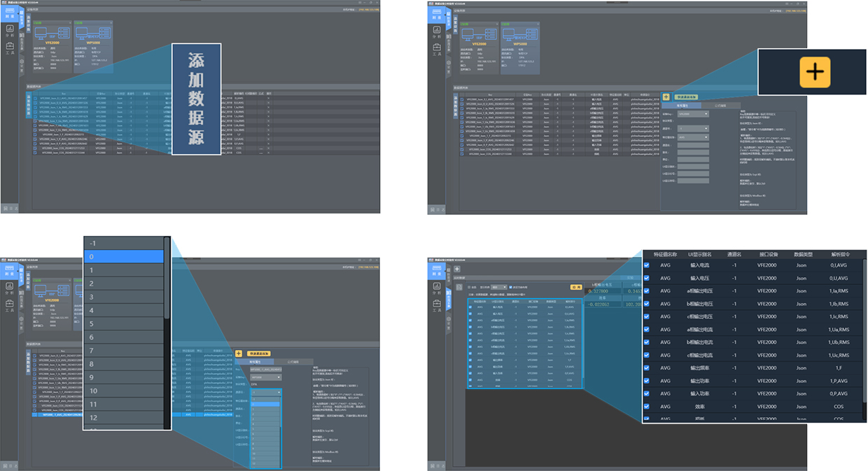Click small yellow plus in bottom-left window
This screenshot has width=868, height=471.
pyautogui.click(x=239, y=354)
